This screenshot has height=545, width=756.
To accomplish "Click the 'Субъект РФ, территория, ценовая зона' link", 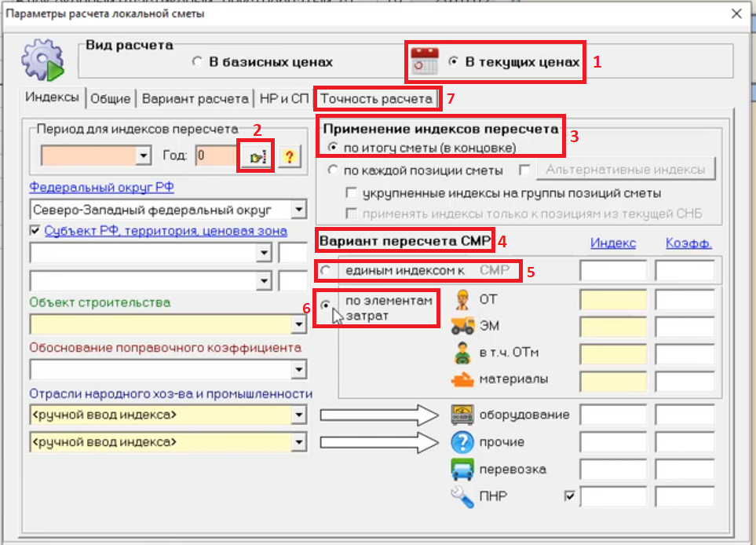I will (166, 231).
